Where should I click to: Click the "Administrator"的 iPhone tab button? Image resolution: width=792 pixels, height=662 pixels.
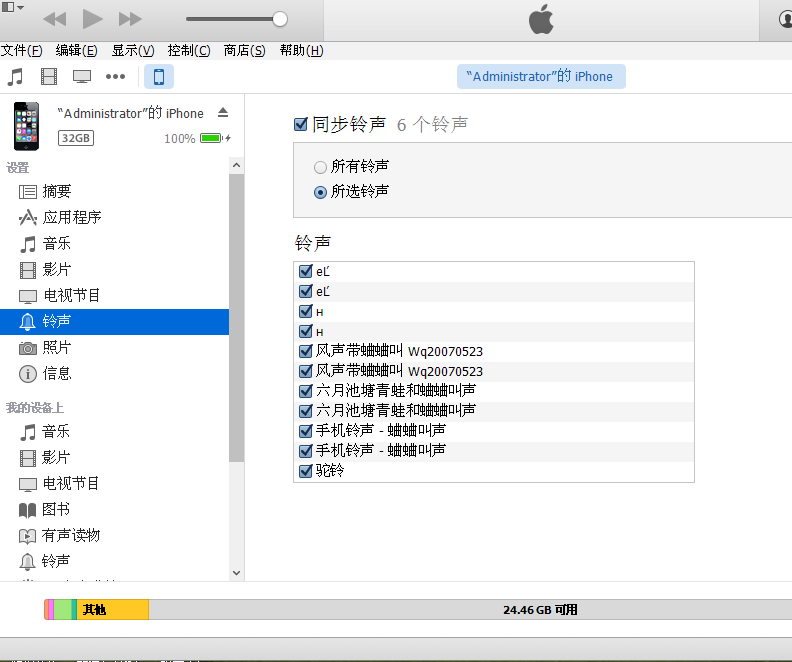[x=541, y=77]
